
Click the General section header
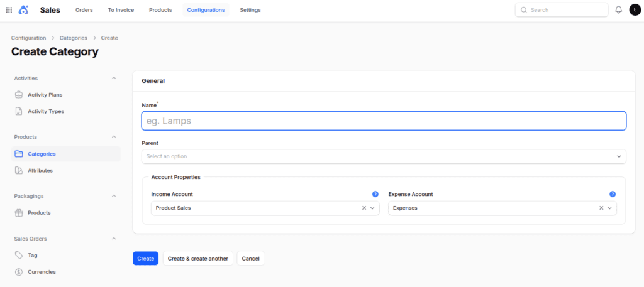153,81
